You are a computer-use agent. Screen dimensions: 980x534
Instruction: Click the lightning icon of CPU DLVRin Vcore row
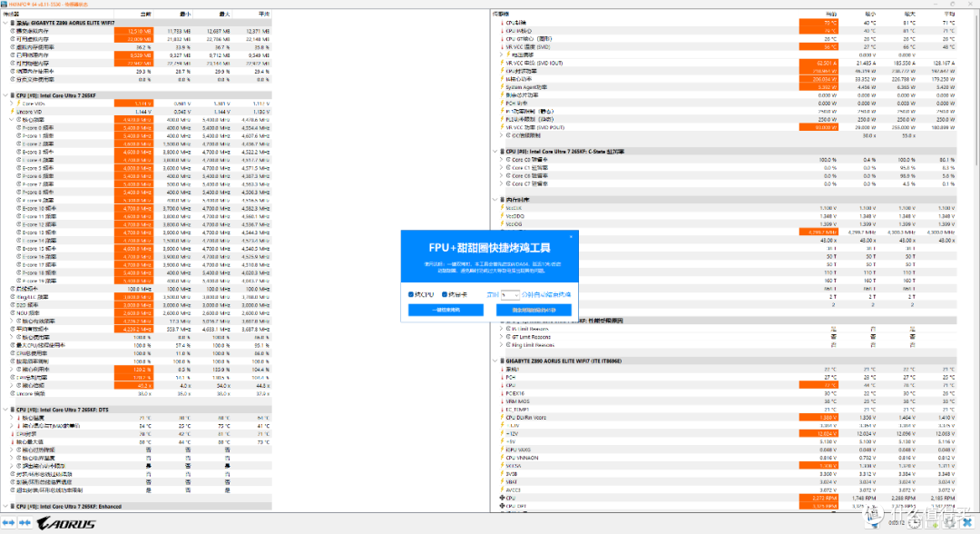503,417
